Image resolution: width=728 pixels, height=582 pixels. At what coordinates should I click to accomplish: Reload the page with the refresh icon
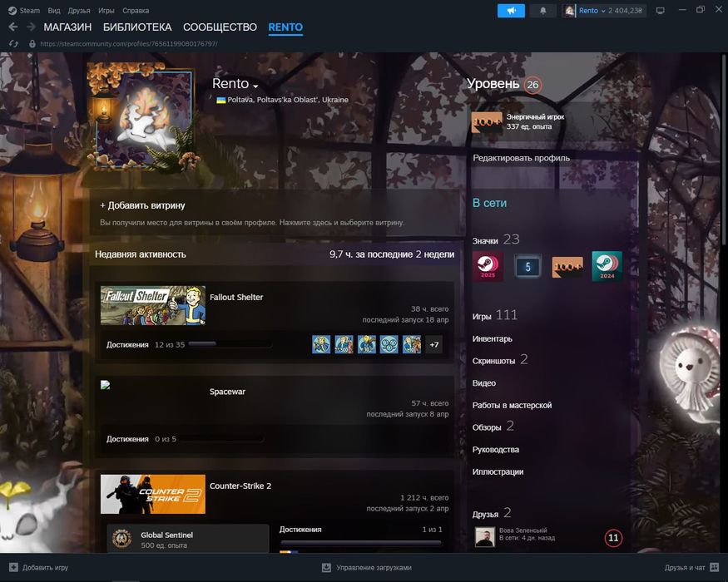pyautogui.click(x=13, y=43)
